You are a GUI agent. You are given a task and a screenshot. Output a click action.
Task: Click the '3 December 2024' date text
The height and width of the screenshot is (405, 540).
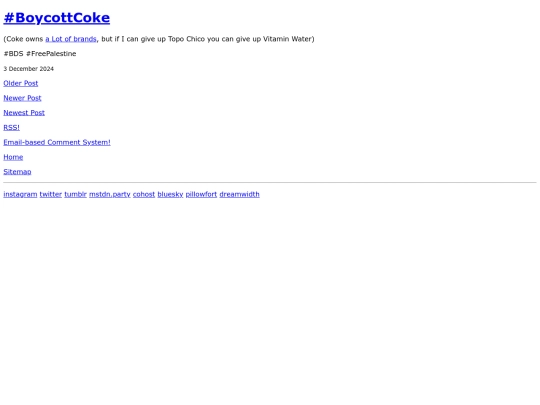29,69
